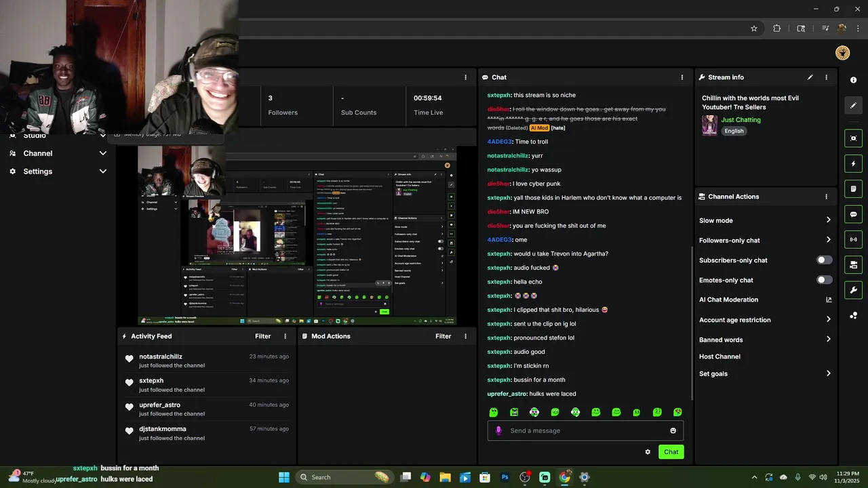Open the Channel menu item

[x=37, y=153]
